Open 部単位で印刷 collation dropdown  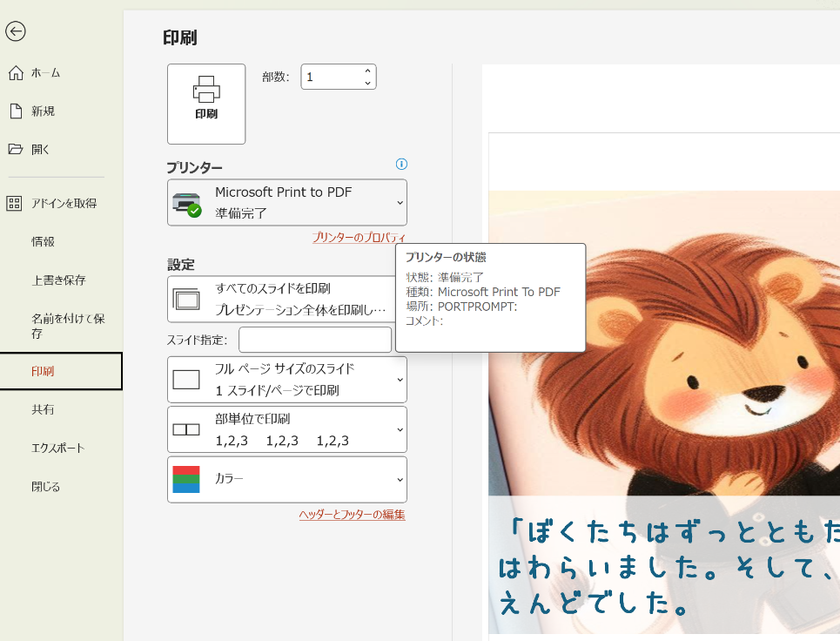coord(287,429)
